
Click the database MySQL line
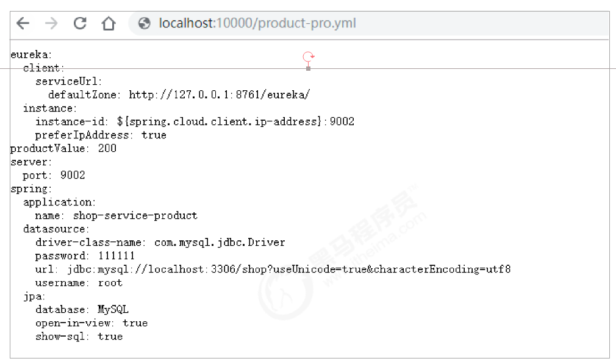(x=82, y=309)
